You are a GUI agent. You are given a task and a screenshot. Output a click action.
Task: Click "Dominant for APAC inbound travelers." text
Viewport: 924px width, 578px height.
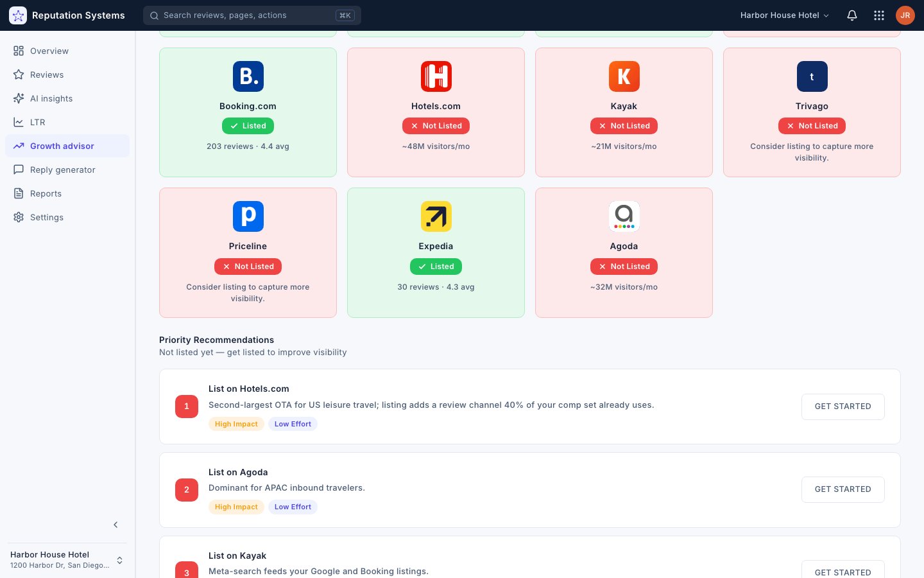pos(287,488)
